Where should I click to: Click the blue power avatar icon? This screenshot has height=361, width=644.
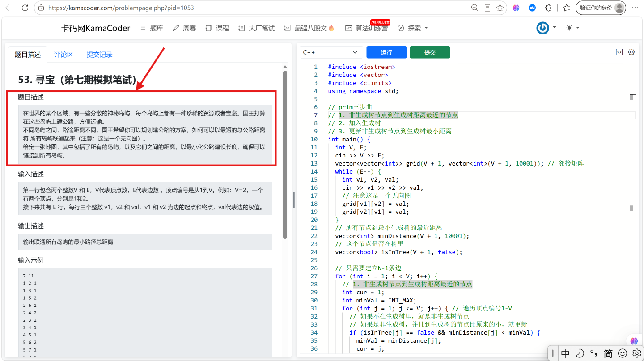tap(542, 28)
